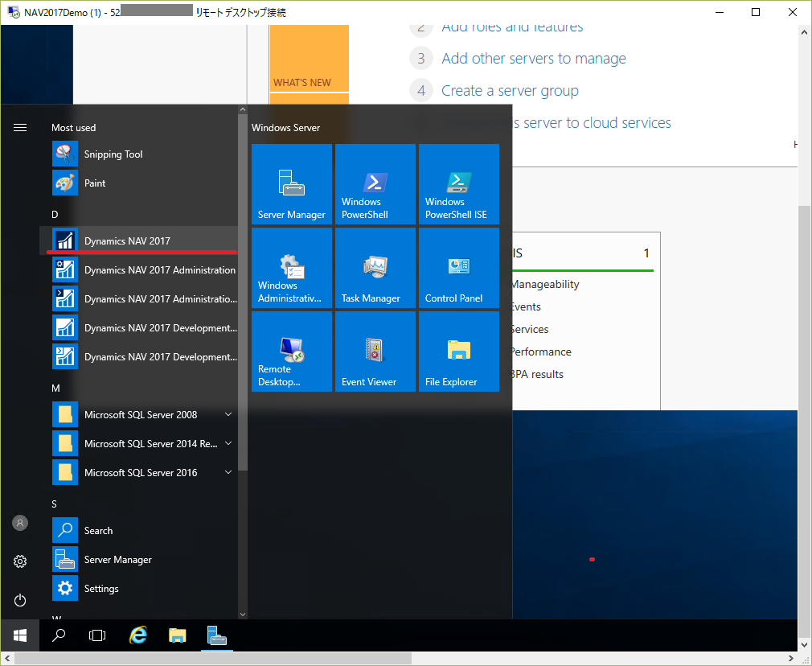Launch Paint from the Start menu
812x666 pixels.
pos(139,183)
